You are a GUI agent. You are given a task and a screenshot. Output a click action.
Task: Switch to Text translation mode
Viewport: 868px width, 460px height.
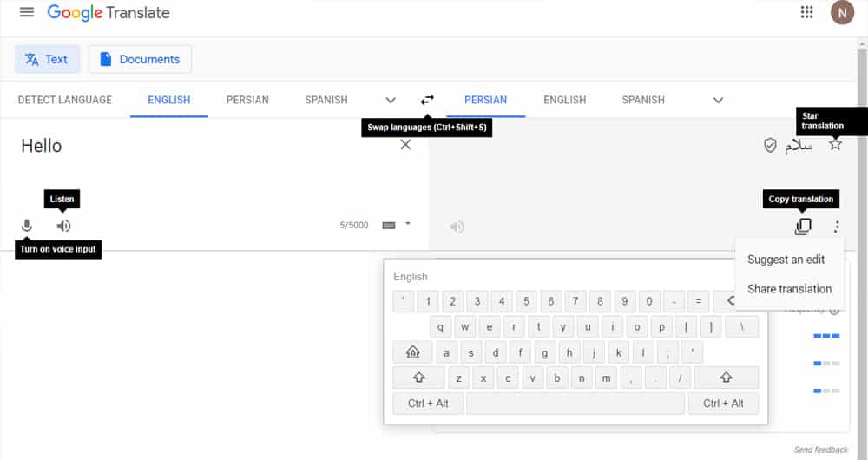[x=47, y=59]
